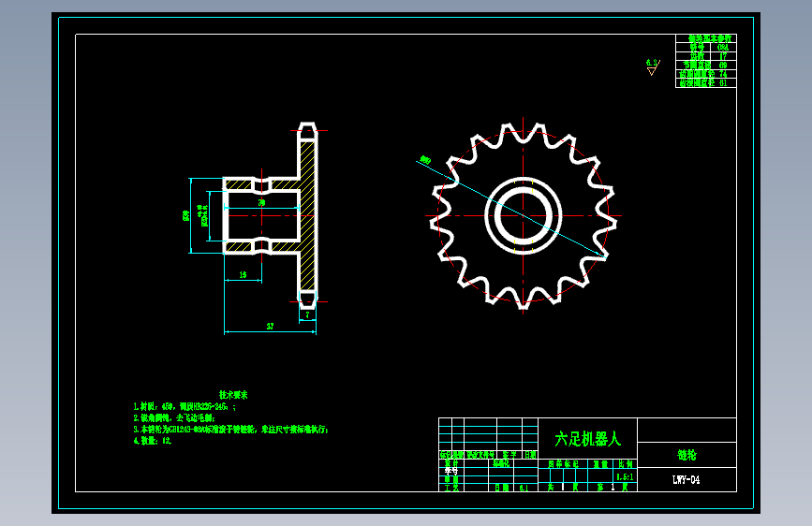Click the white 学号 label in title block
Screen dimensions: 812x526
(451, 471)
